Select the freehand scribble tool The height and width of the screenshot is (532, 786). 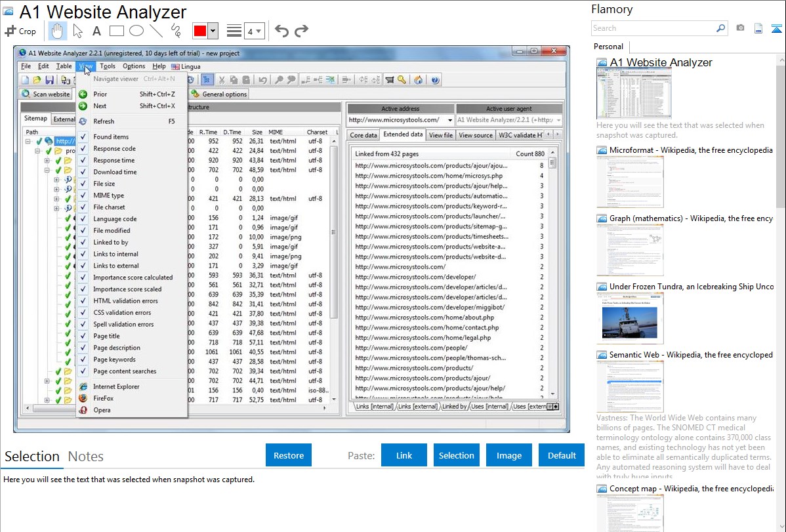point(176,31)
